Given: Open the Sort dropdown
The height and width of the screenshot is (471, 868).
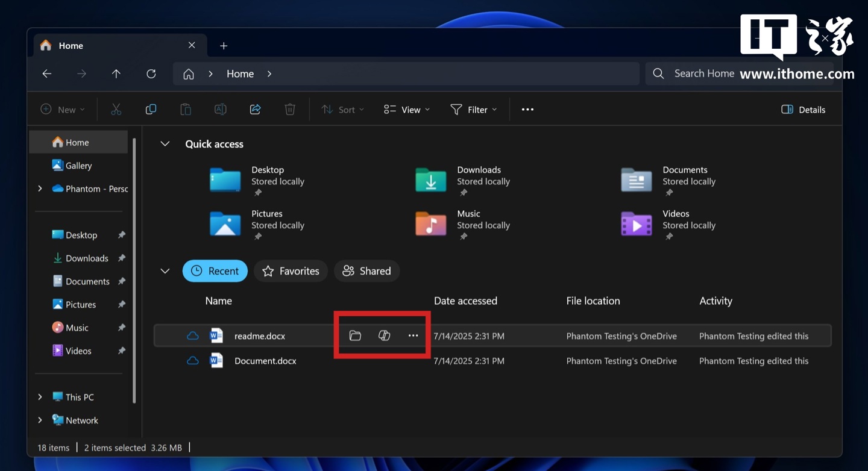Looking at the screenshot, I should pos(342,110).
